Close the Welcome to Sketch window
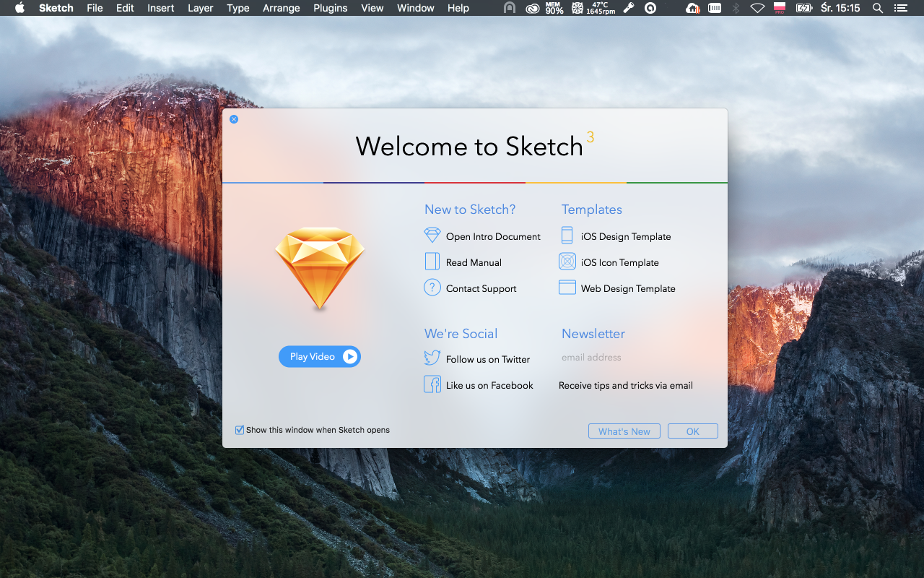 (x=234, y=119)
